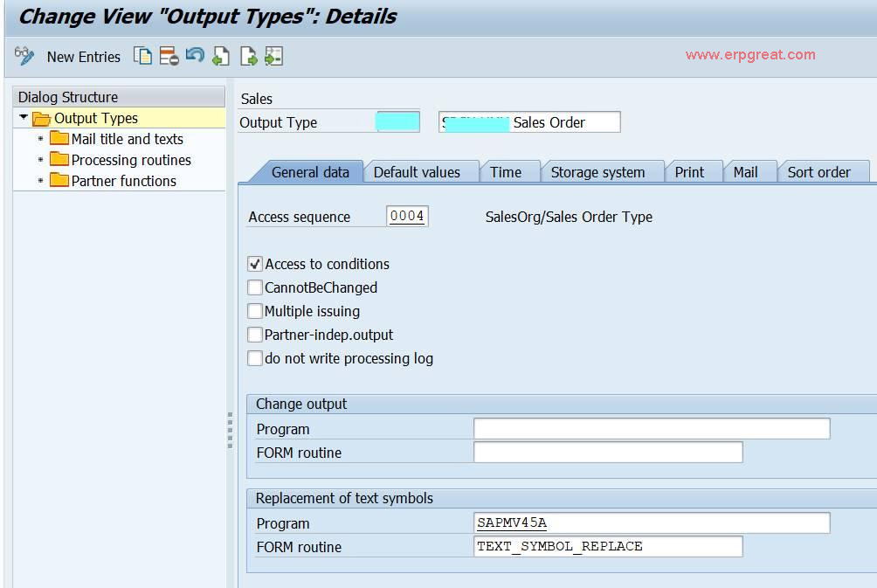Viewport: 877px width, 588px height.
Task: Open the Default values tab
Action: coord(417,172)
